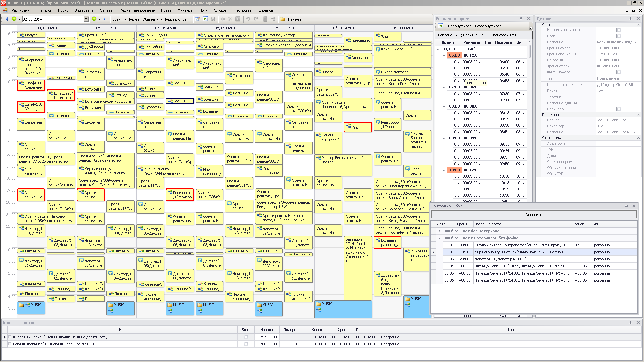Click the first green add button in toolbar

(x=14, y=19)
